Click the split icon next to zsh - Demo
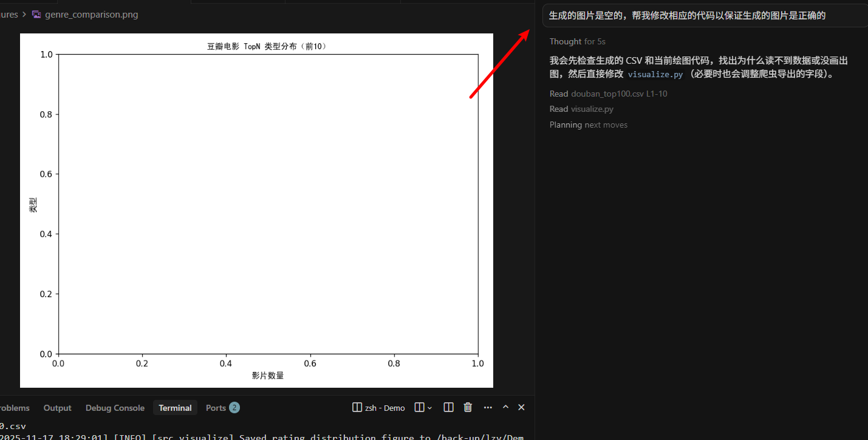868x440 pixels. [357, 407]
